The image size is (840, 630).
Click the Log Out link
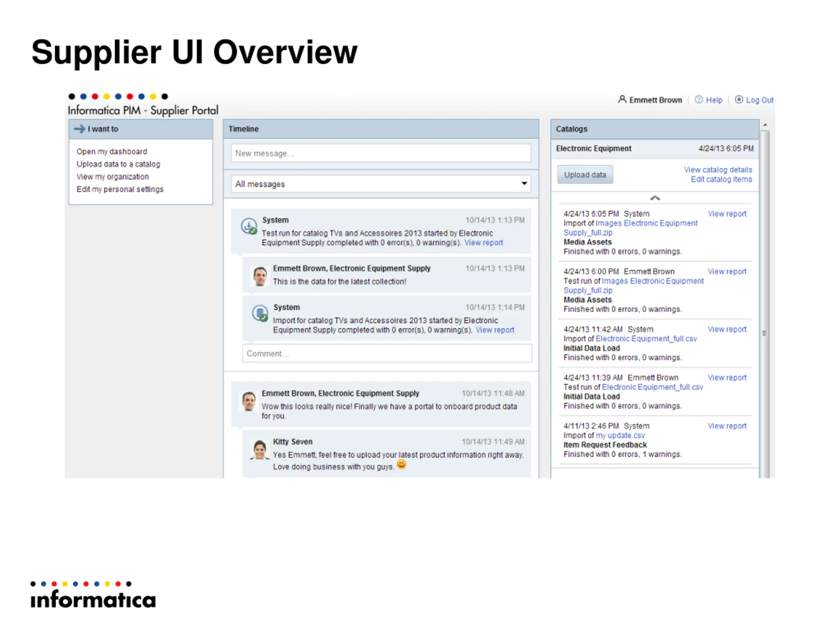pyautogui.click(x=760, y=100)
